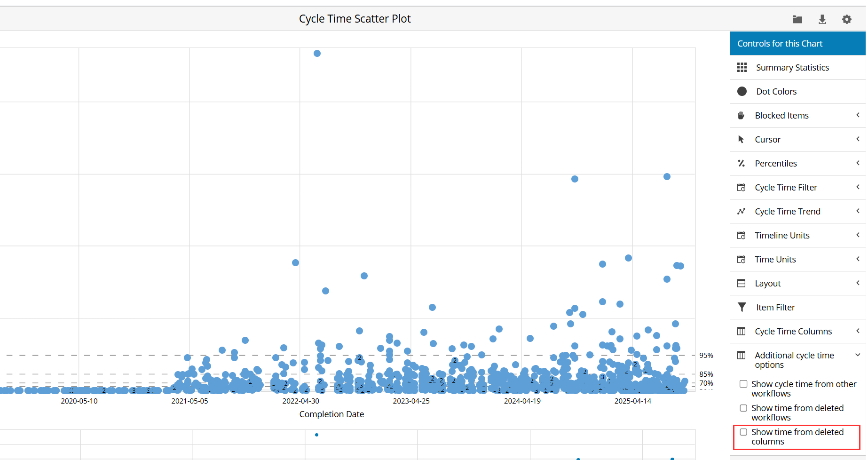This screenshot has height=460, width=868.
Task: Click the Blocked Items hand icon
Action: pos(742,116)
